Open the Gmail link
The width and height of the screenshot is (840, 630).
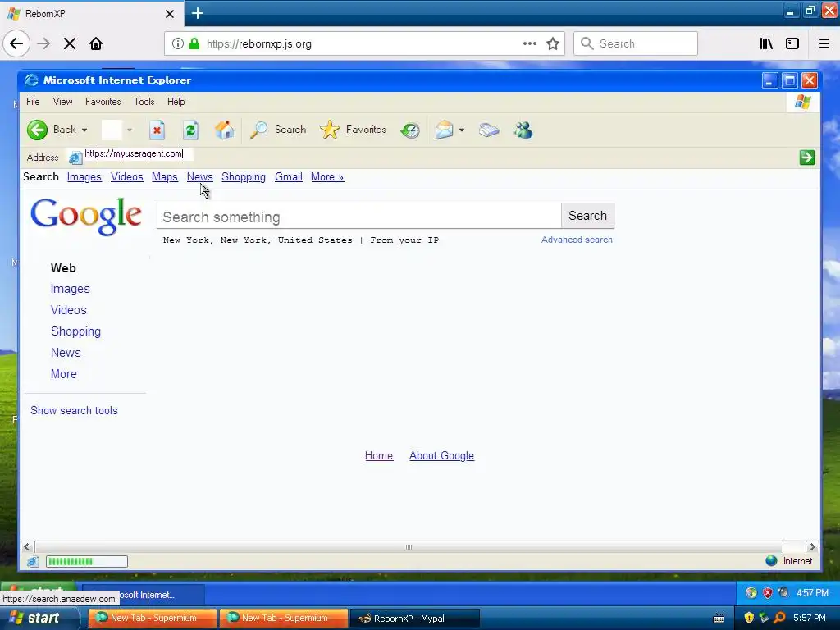[x=289, y=177]
